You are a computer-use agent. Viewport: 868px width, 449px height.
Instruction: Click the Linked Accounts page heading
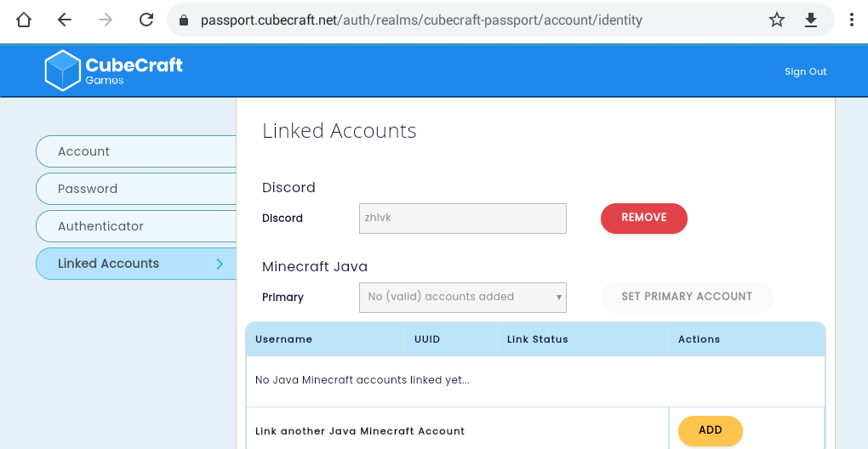pyautogui.click(x=340, y=131)
